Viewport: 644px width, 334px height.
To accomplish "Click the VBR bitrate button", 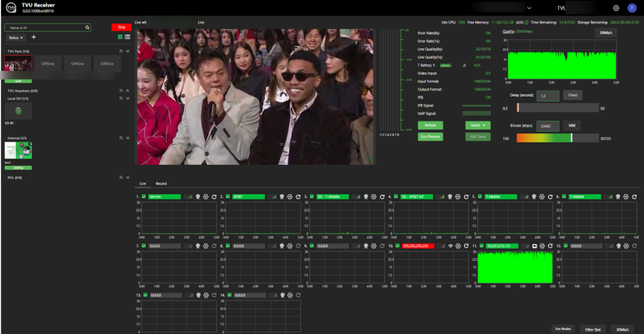I will (x=572, y=126).
